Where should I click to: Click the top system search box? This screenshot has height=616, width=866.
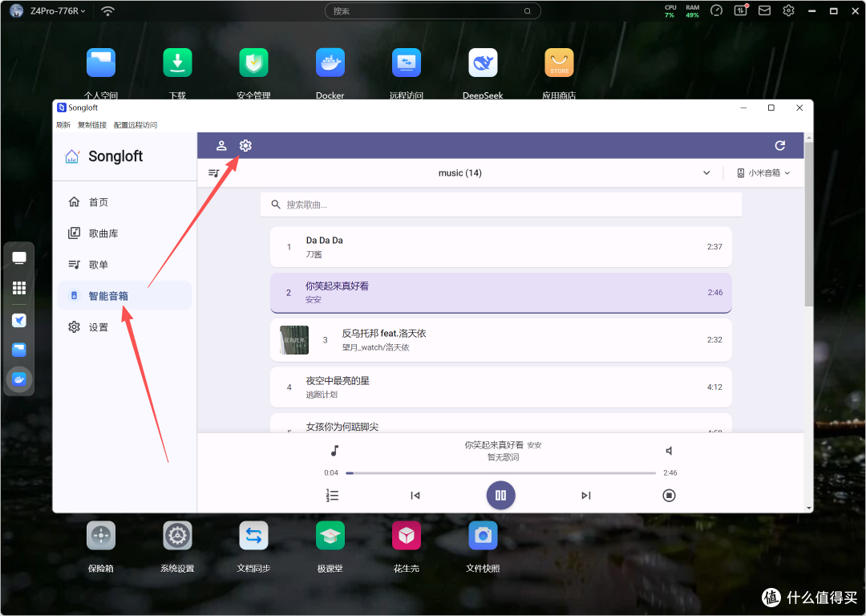[432, 11]
